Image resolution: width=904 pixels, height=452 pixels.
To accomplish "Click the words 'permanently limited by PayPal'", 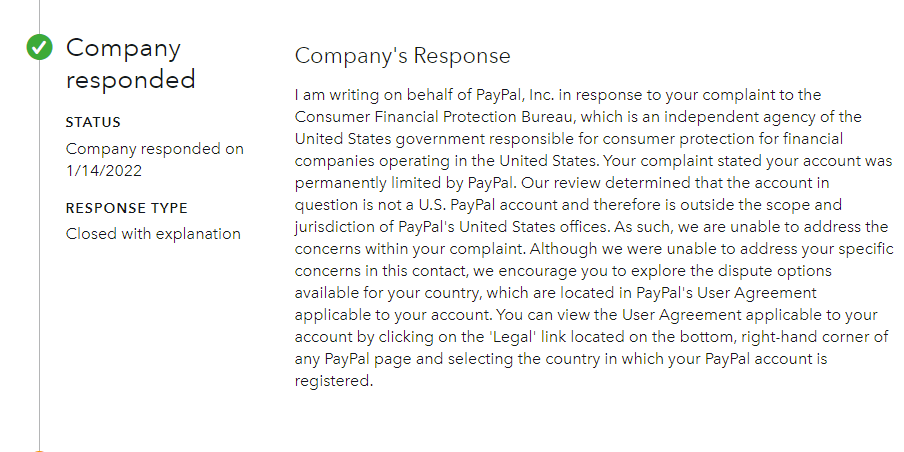I will pos(403,183).
